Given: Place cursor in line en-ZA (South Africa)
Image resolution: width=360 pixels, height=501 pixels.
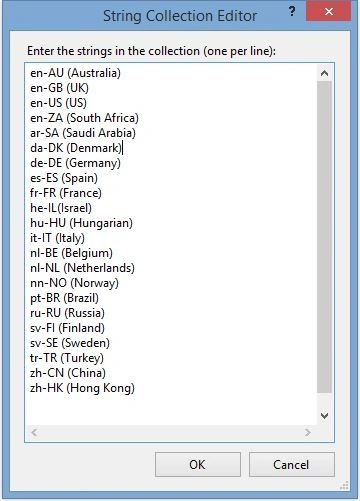Looking at the screenshot, I should [84, 118].
